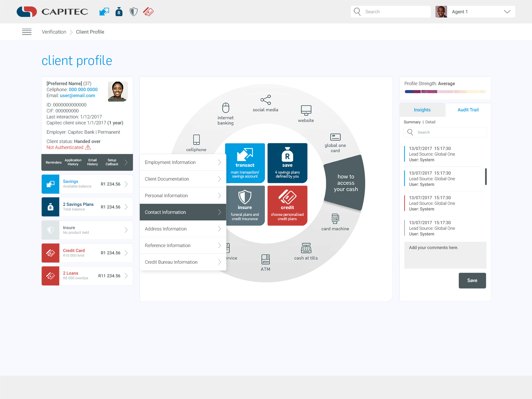Open Client Documentation menu item
532x399 pixels.
[183, 179]
